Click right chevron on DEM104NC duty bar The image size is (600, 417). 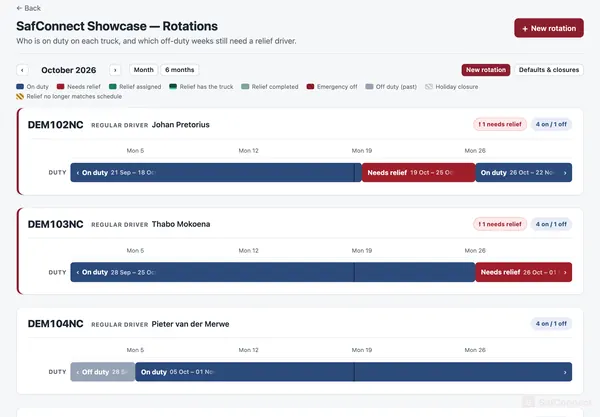[x=565, y=372]
